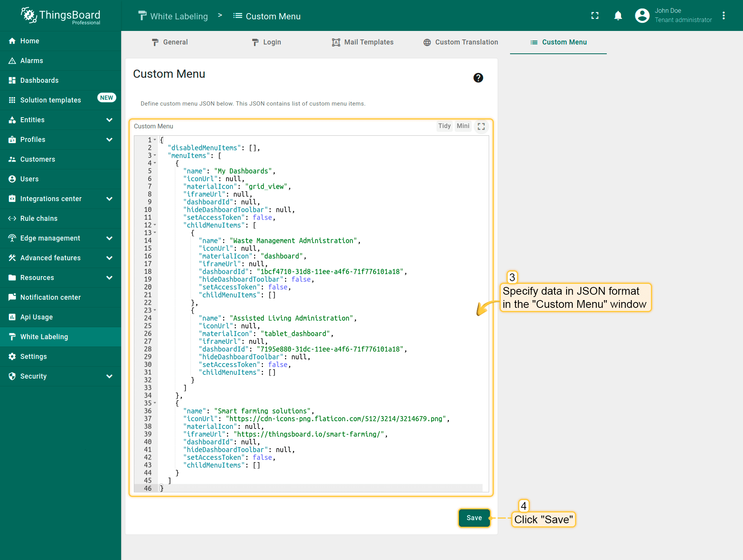This screenshot has height=560, width=743.
Task: Click the Security shield icon
Action: (x=12, y=376)
